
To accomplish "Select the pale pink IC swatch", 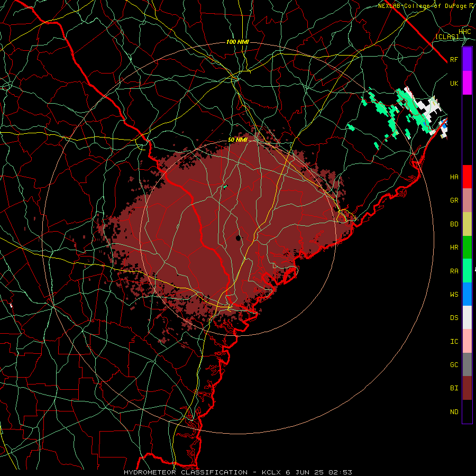I will [x=467, y=341].
